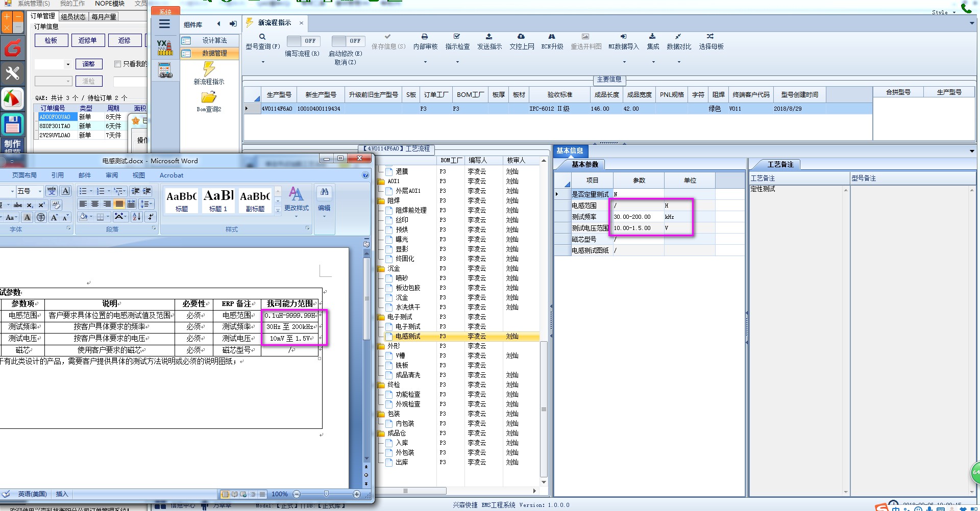Viewport: 980px width, 511px height.
Task: Click the 返修单 button
Action: (88, 40)
